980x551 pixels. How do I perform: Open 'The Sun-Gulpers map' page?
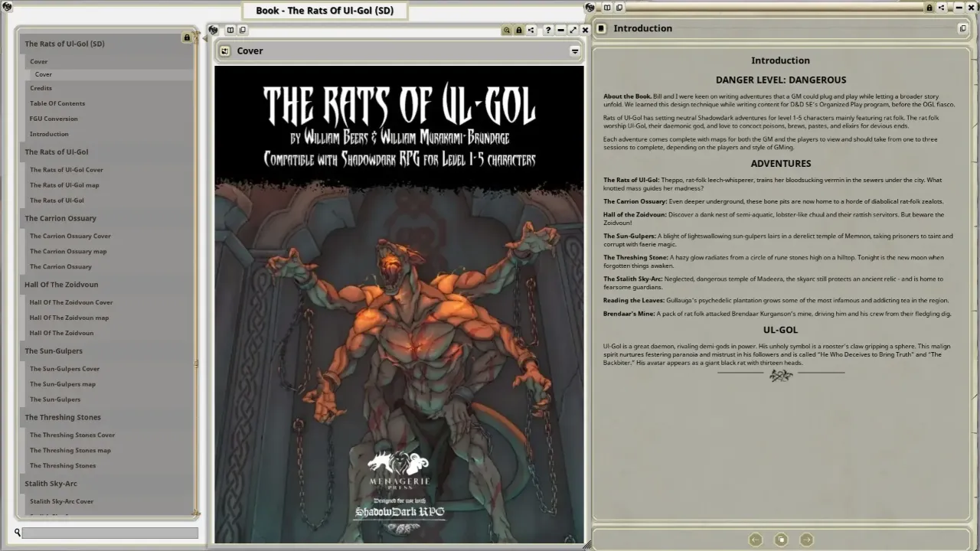[63, 384]
